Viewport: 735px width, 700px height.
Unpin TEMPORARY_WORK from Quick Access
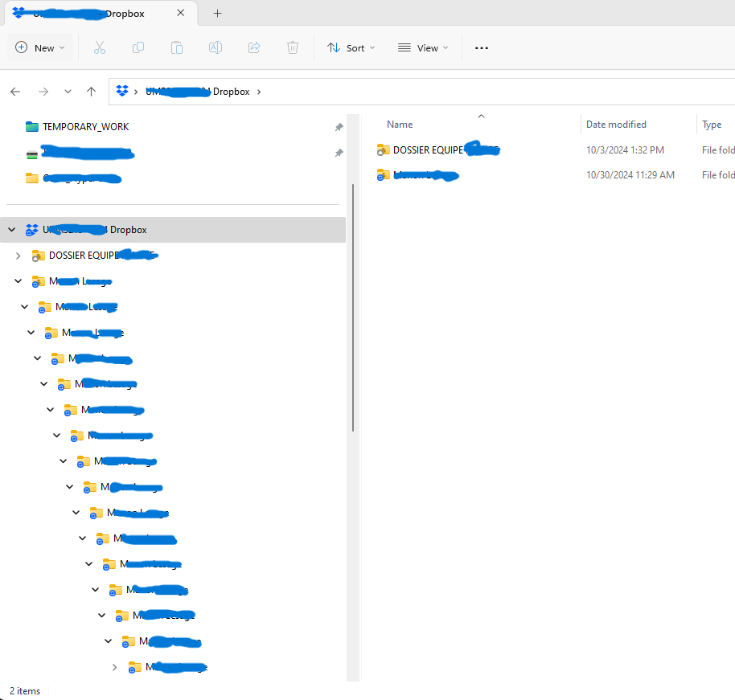point(339,126)
